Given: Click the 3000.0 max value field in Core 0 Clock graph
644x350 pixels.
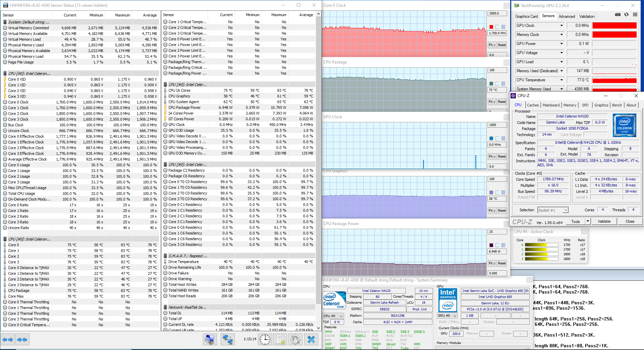Looking at the screenshot, I should pos(497,13).
